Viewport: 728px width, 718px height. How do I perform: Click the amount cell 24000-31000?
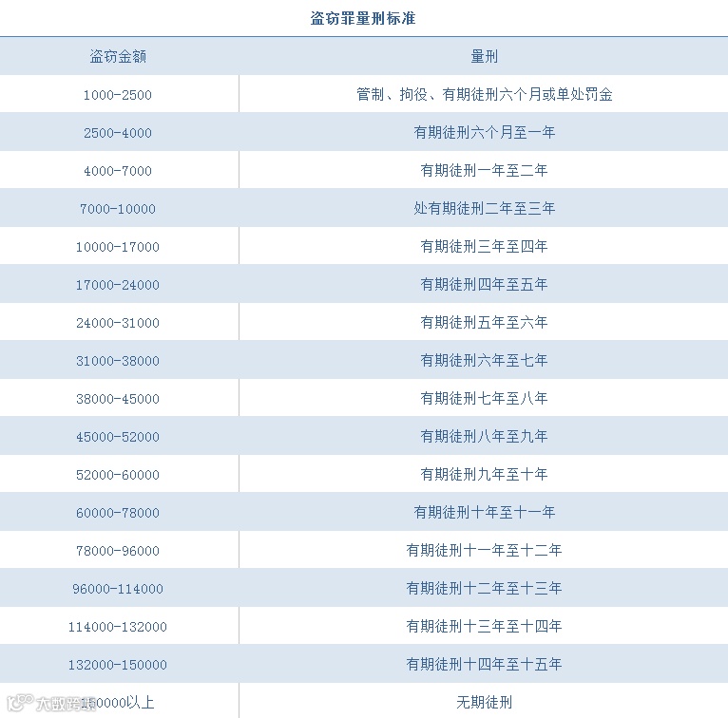click(118, 323)
